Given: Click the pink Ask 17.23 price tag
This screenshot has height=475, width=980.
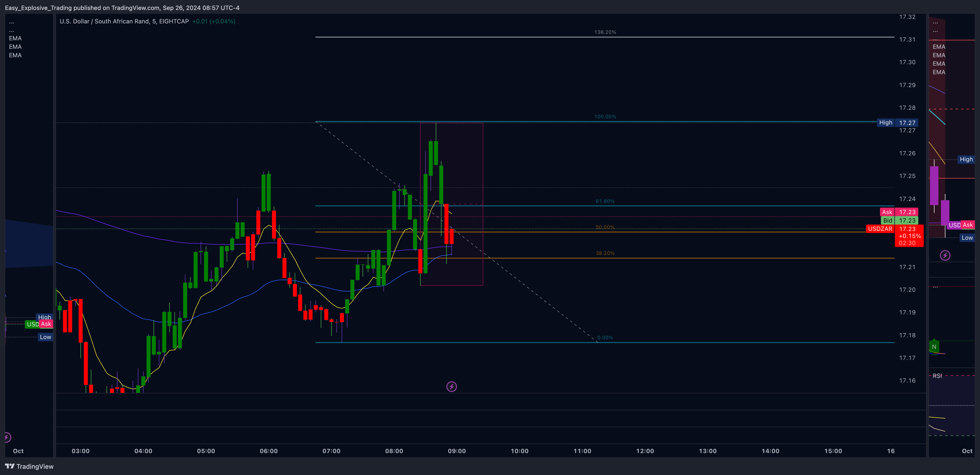Looking at the screenshot, I should pos(899,212).
